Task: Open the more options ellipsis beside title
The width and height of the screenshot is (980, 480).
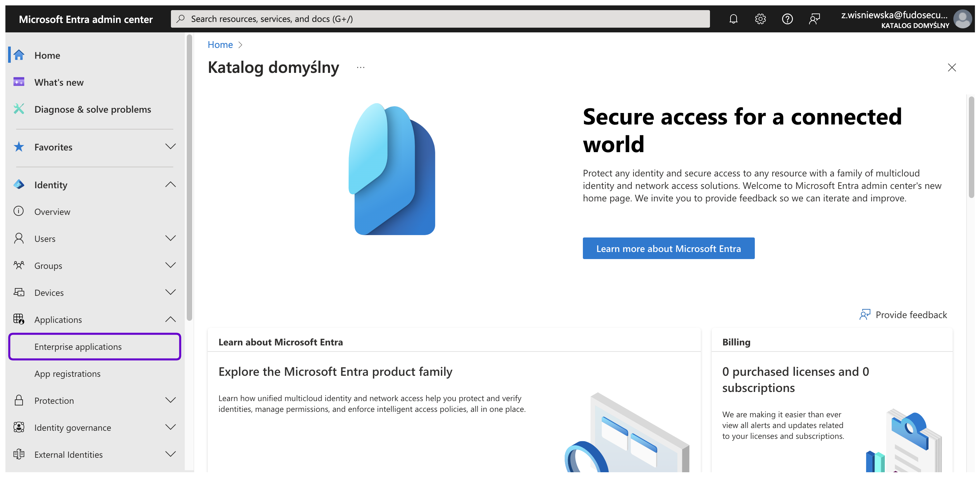Action: pyautogui.click(x=361, y=68)
